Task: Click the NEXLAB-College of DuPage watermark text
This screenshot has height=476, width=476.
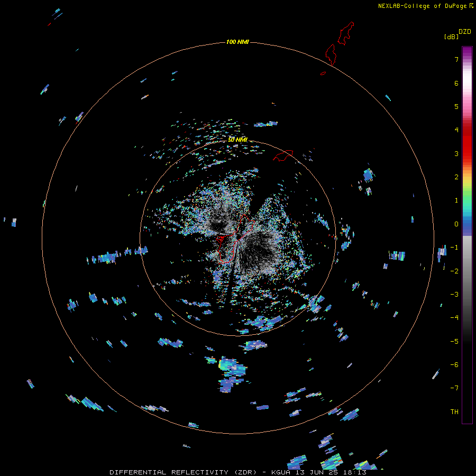Action: 425,6
